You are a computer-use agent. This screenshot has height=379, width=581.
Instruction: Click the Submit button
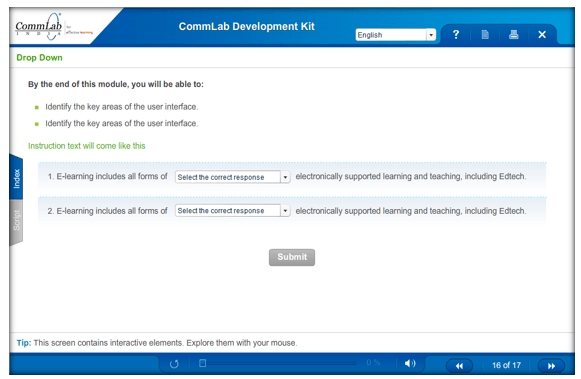pyautogui.click(x=292, y=257)
